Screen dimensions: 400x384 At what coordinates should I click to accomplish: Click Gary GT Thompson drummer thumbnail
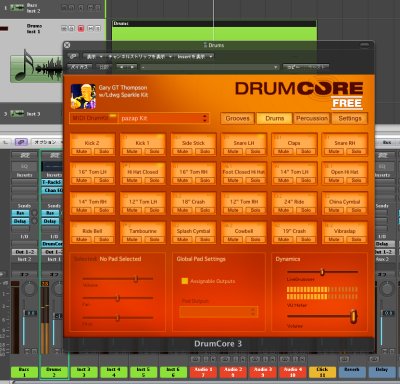coord(83,96)
